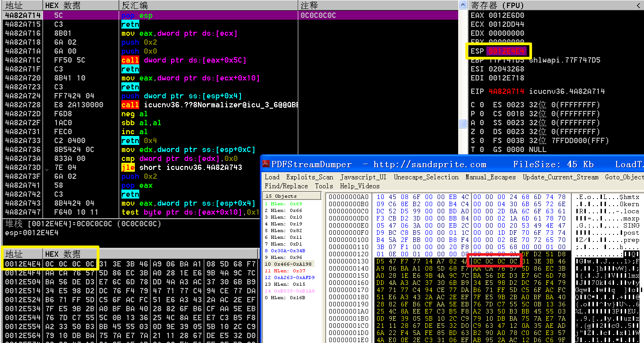Click the S flag value in registers
This screenshot has height=343, width=644.
(481, 140)
